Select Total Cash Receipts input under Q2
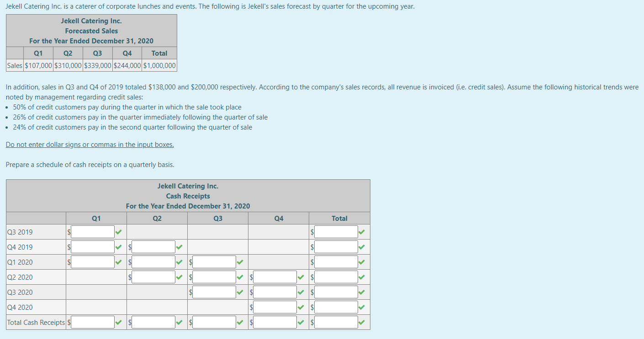Image resolution: width=644 pixels, height=339 pixels. coord(153,322)
